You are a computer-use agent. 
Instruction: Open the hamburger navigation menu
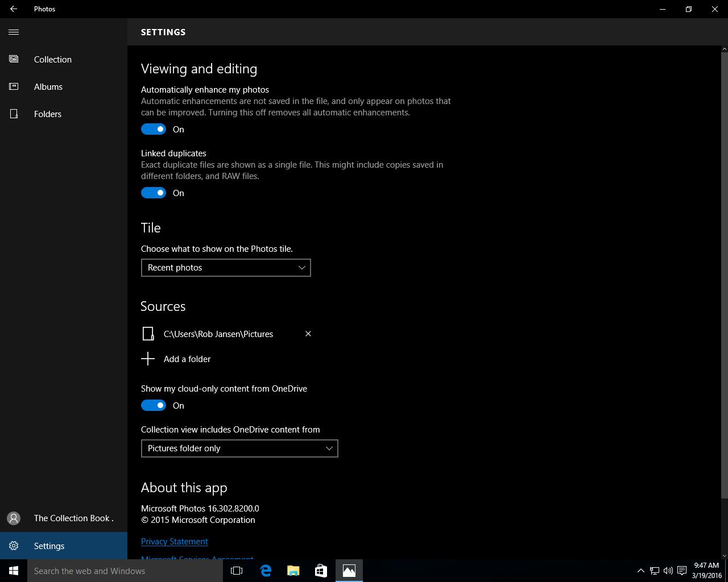coord(14,32)
